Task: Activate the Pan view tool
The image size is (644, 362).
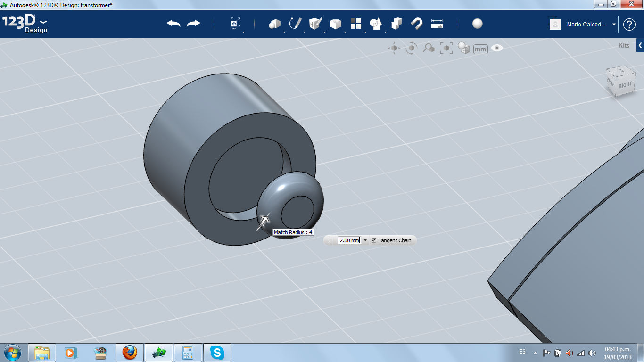Action: (x=394, y=48)
